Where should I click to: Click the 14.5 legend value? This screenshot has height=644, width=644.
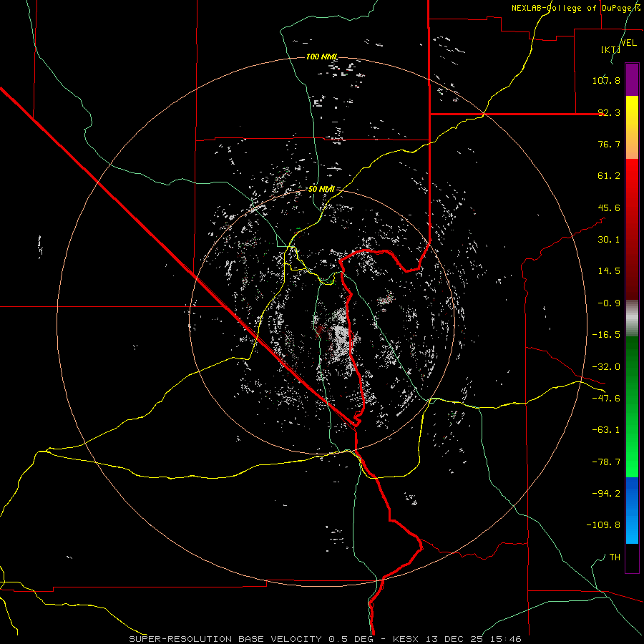tap(609, 271)
